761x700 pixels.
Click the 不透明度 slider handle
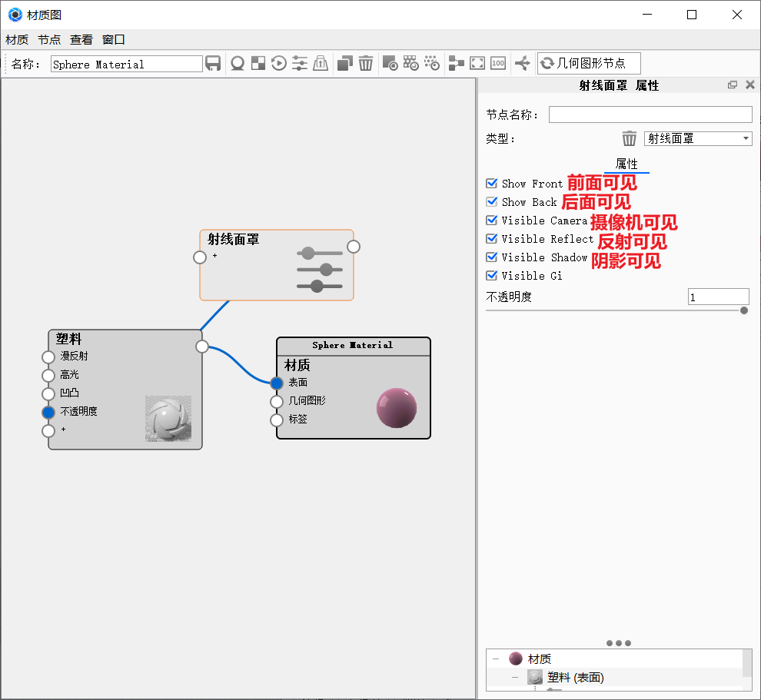(x=744, y=310)
